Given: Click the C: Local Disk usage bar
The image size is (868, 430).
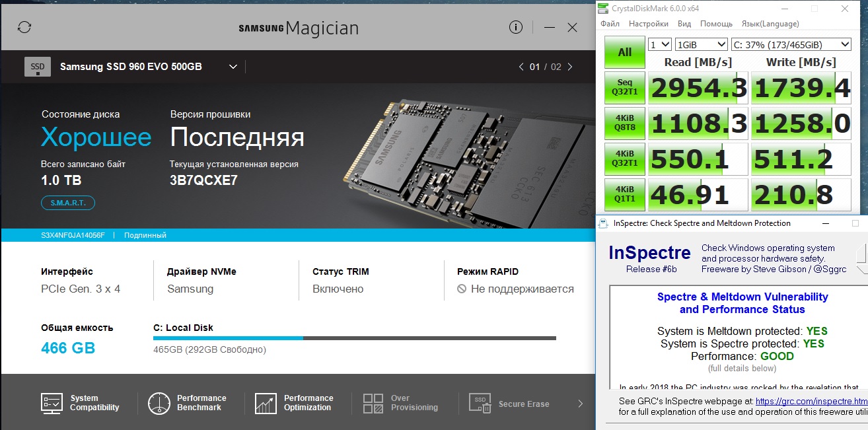Looking at the screenshot, I should 355,338.
